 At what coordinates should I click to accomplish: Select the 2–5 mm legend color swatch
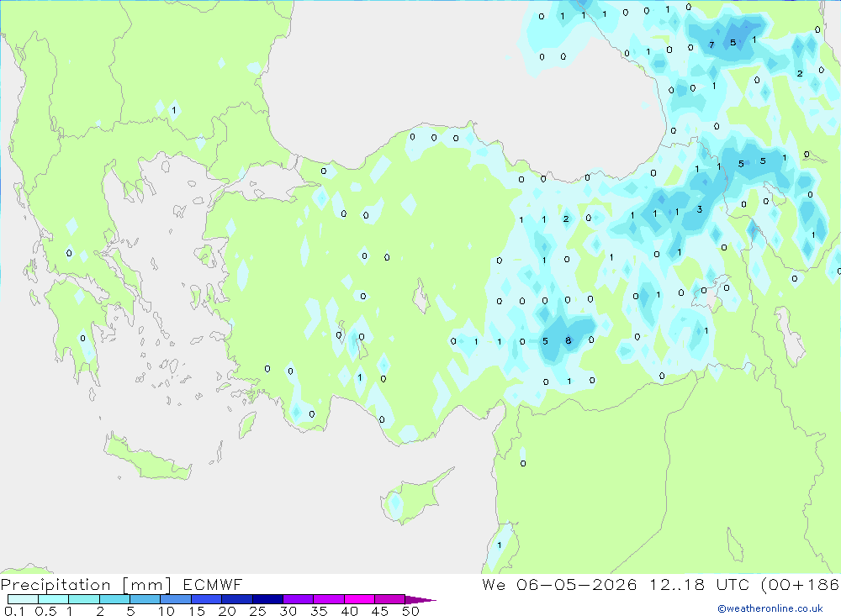point(114,599)
